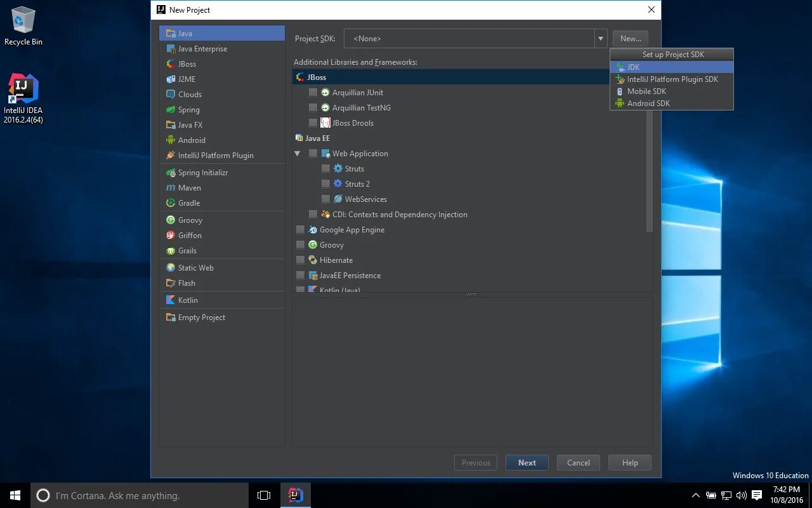Enable the Arquillian JUnit checkbox
Viewport: 812px width, 508px height.
click(x=313, y=93)
